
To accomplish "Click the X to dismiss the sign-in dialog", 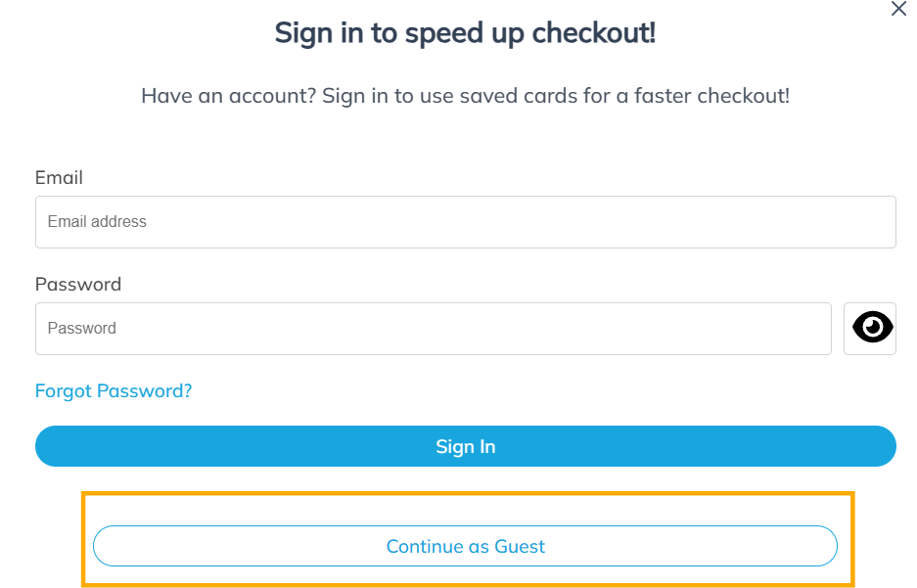I will [898, 10].
